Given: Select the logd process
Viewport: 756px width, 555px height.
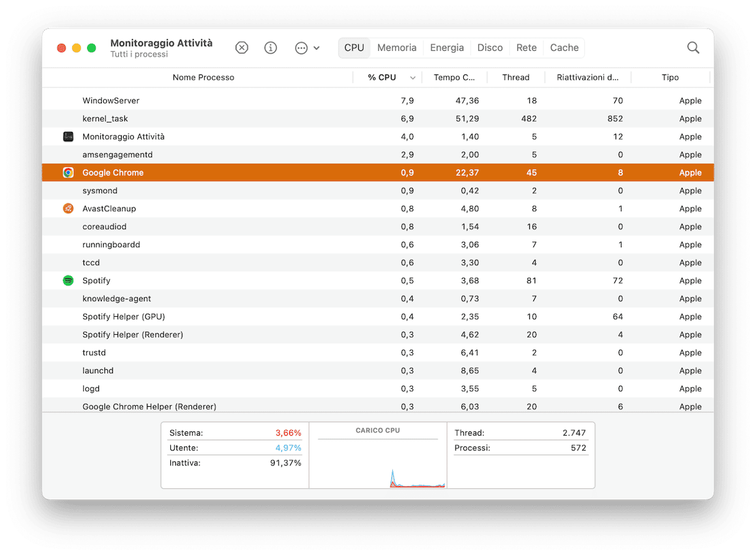Looking at the screenshot, I should 378,389.
